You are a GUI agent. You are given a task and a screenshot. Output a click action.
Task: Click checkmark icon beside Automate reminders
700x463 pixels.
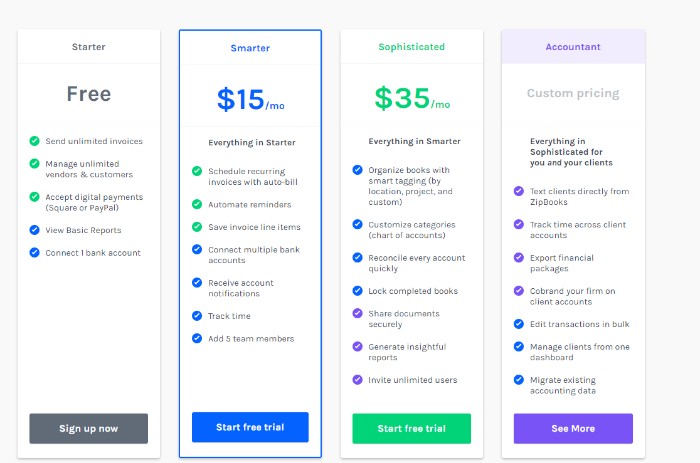click(x=197, y=204)
